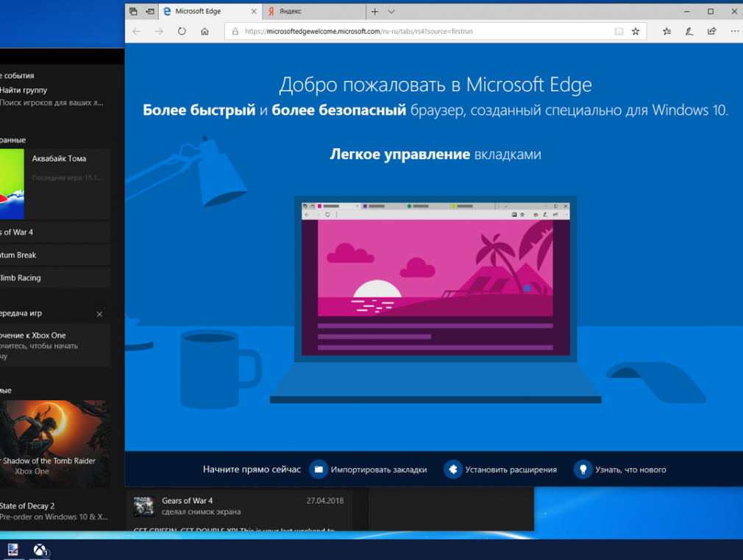Viewport: 743px width, 560px height.
Task: Click Установить расширения link
Action: click(x=511, y=469)
